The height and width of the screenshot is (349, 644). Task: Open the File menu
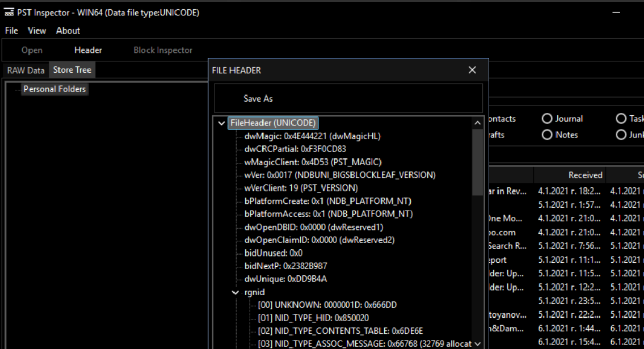point(11,30)
